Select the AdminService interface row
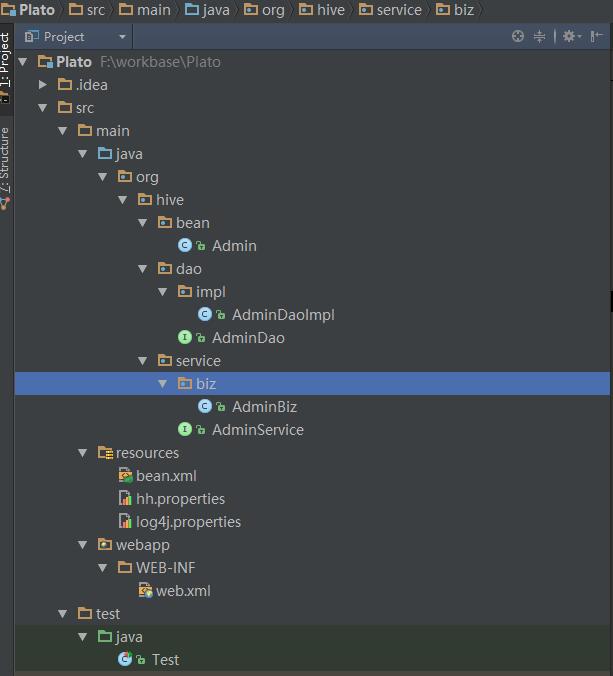Viewport: 613px width, 676px height. click(x=258, y=429)
